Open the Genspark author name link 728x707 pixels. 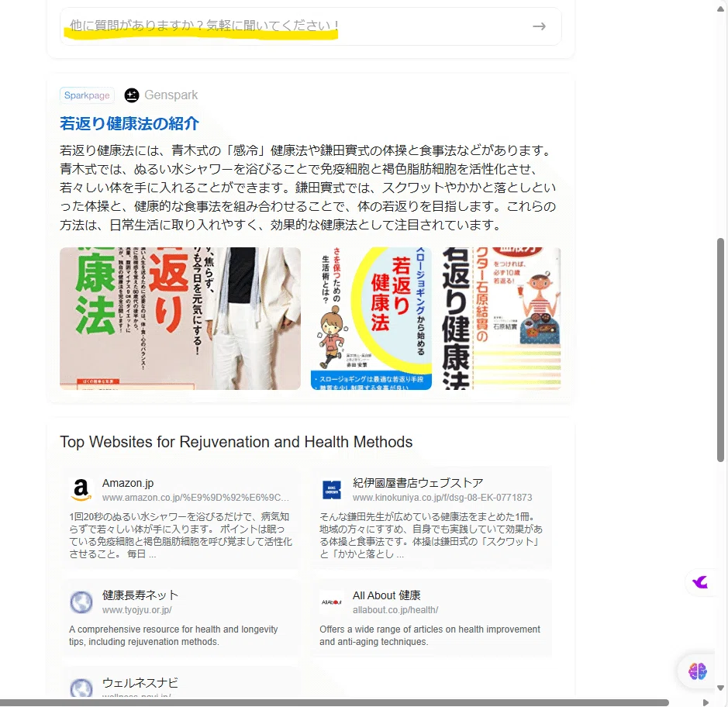pyautogui.click(x=171, y=95)
